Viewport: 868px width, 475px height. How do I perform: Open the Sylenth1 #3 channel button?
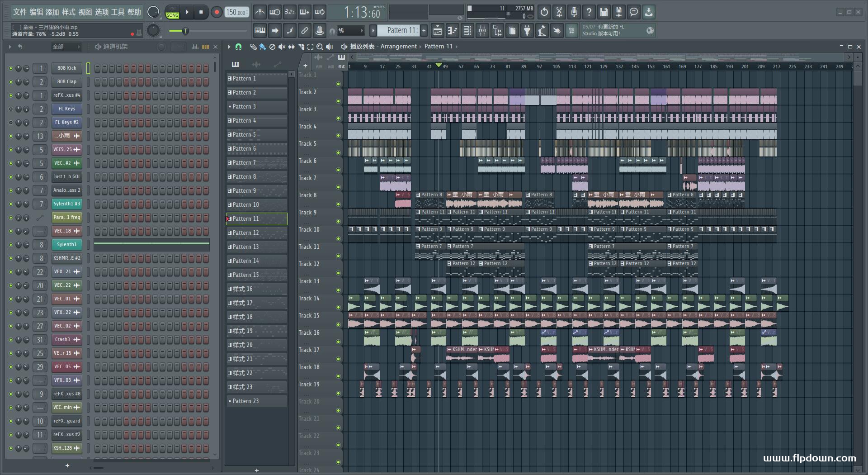(x=66, y=204)
